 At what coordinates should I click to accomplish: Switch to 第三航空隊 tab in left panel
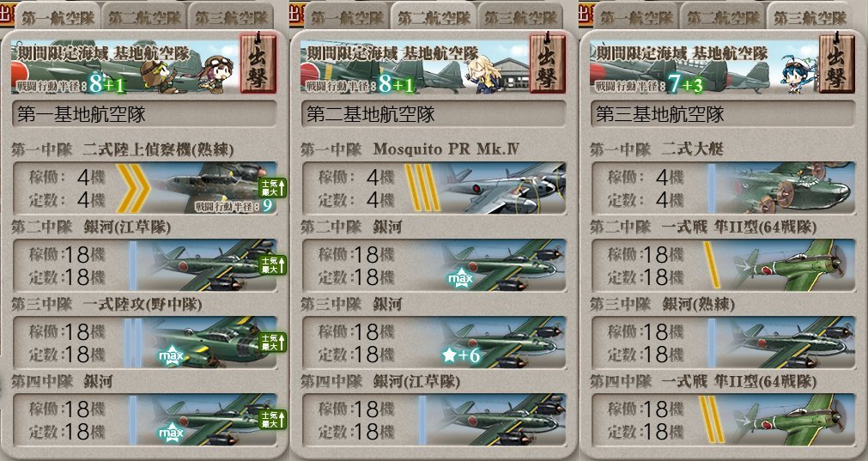[232, 17]
